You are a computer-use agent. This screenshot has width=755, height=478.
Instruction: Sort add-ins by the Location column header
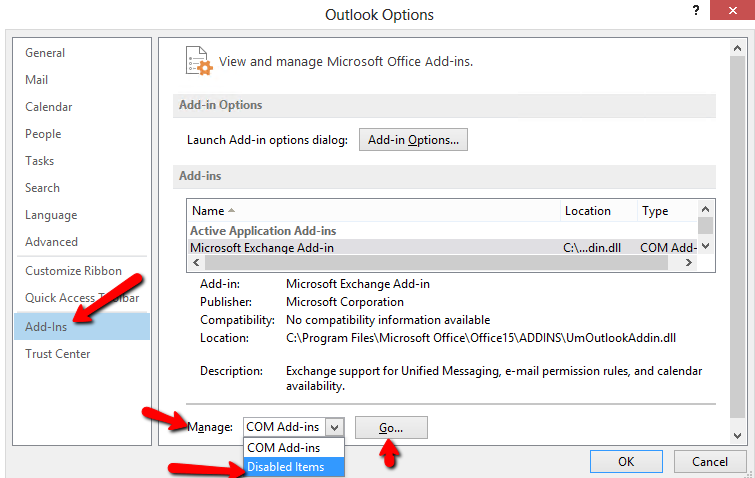(x=599, y=211)
